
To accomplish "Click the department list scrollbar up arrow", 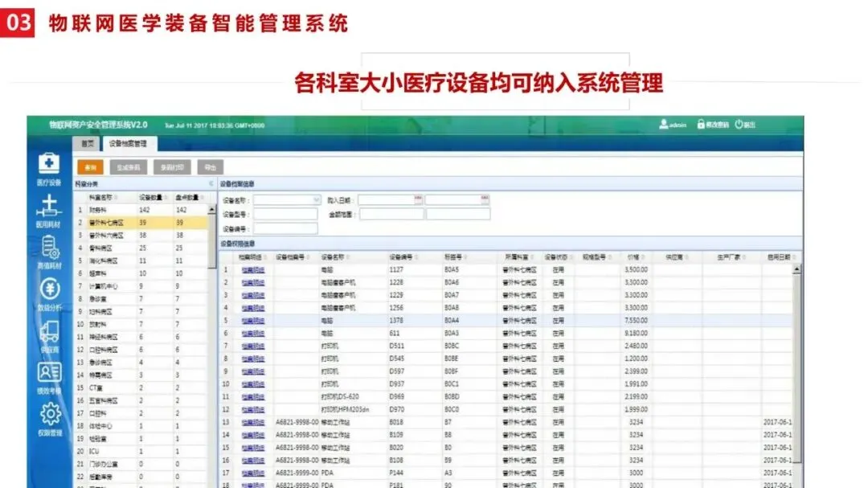I will (x=212, y=210).
